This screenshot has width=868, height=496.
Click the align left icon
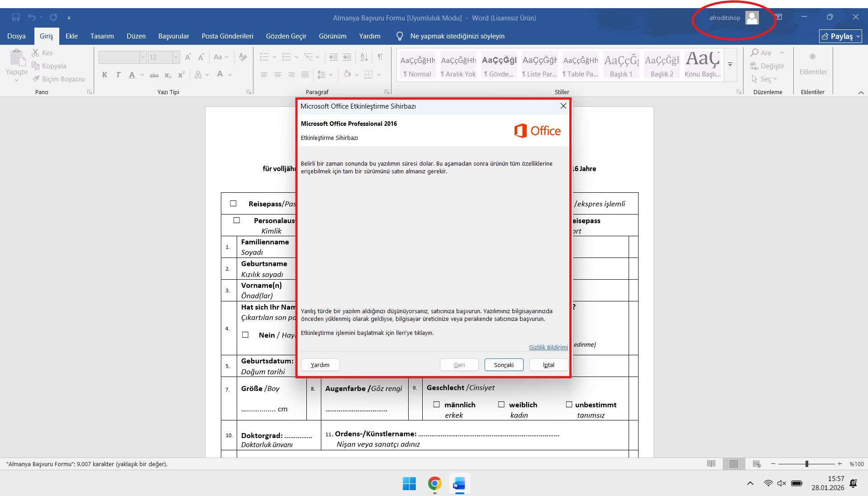coord(264,75)
